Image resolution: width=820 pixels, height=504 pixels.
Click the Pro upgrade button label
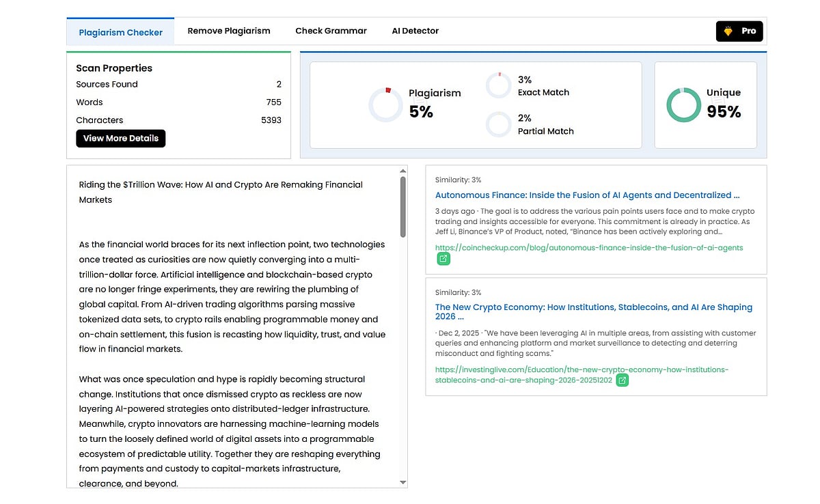click(748, 31)
